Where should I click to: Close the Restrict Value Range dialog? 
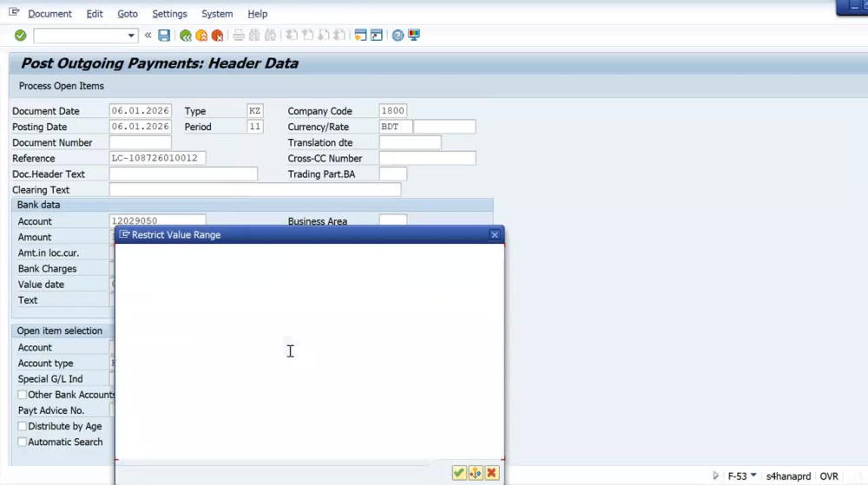pos(495,235)
